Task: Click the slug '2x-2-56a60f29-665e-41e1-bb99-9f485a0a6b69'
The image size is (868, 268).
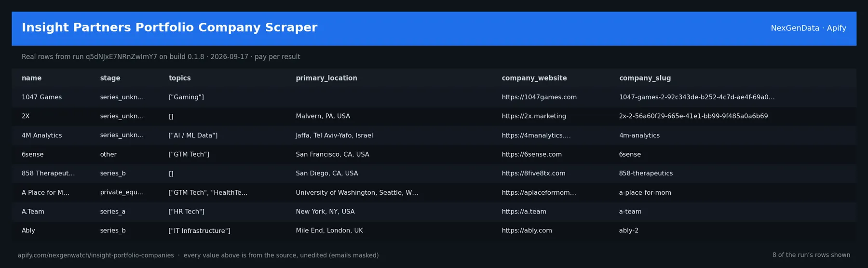Action: point(693,116)
